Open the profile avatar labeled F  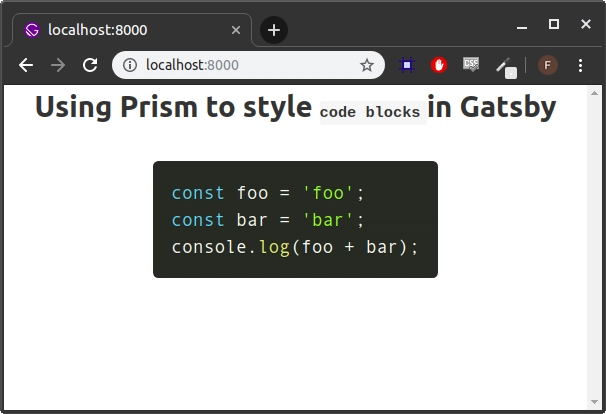click(x=547, y=65)
